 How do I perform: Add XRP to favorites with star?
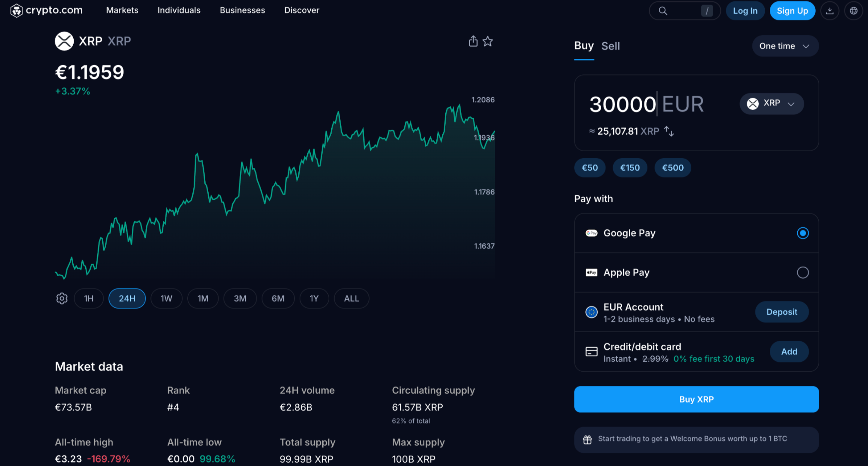(x=488, y=41)
